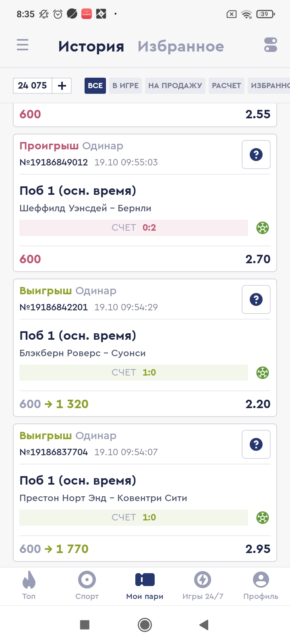Open Игры 24/7 section
The image size is (290, 644).
pyautogui.click(x=203, y=586)
